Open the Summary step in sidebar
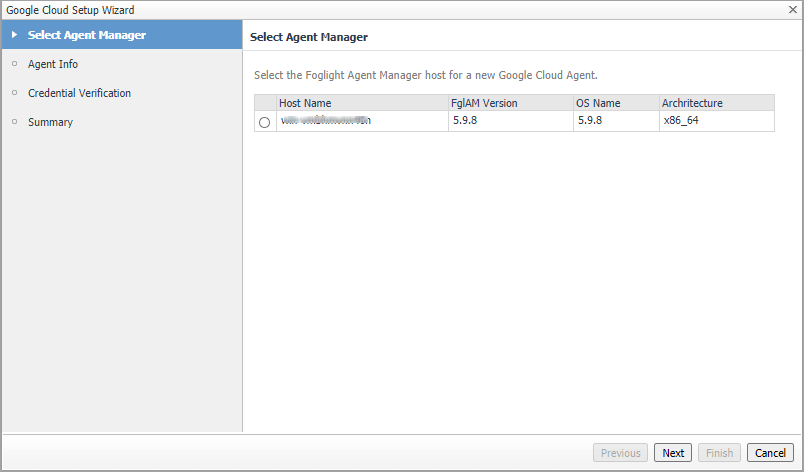Image resolution: width=804 pixels, height=472 pixels. [50, 122]
